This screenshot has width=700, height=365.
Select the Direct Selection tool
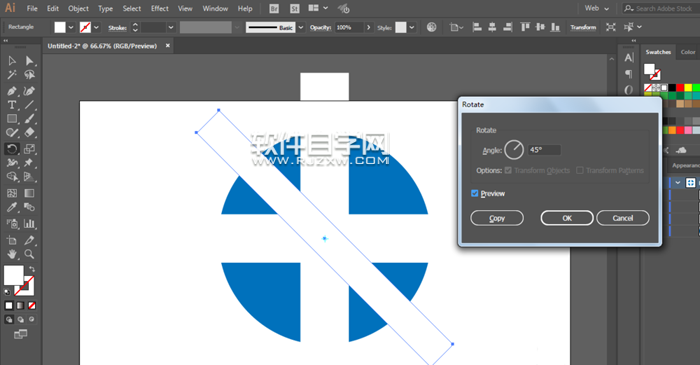pos(29,61)
